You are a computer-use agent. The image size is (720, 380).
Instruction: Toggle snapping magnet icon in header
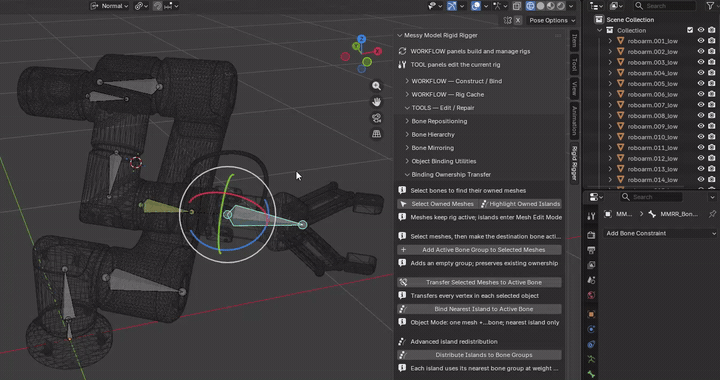pyautogui.click(x=158, y=6)
